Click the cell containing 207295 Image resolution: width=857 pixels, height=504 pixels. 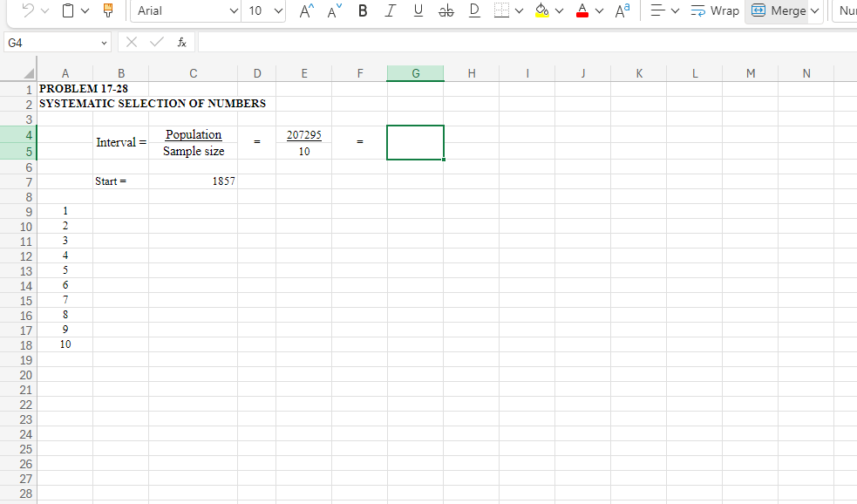[304, 134]
